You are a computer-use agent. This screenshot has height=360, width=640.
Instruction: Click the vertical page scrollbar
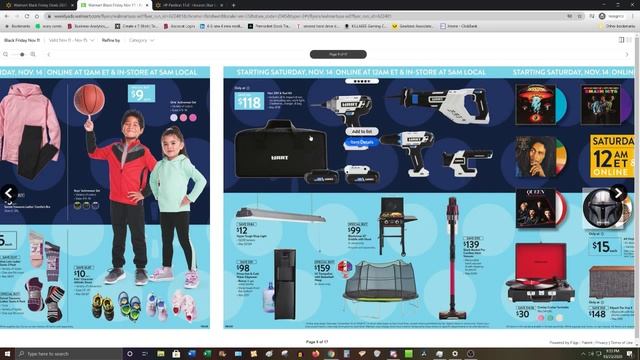637,188
